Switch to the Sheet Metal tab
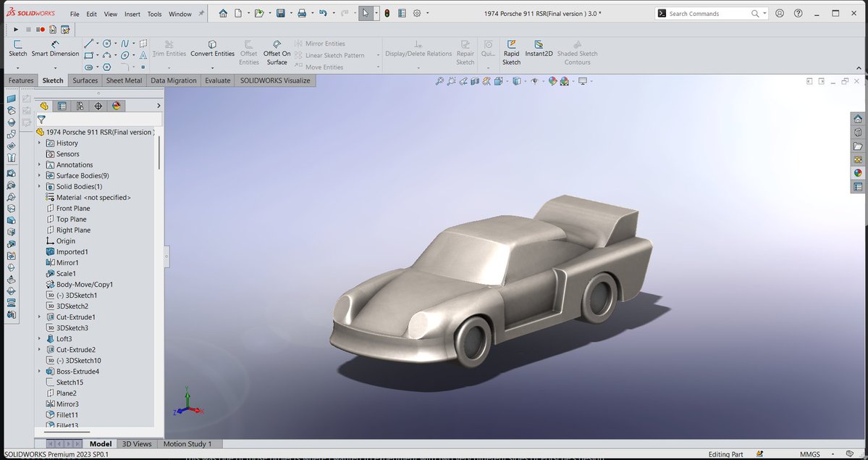The image size is (868, 460). [124, 80]
